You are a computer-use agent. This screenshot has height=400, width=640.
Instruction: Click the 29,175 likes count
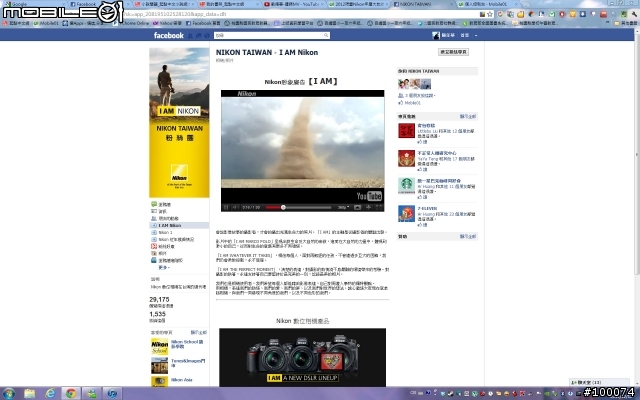click(159, 299)
